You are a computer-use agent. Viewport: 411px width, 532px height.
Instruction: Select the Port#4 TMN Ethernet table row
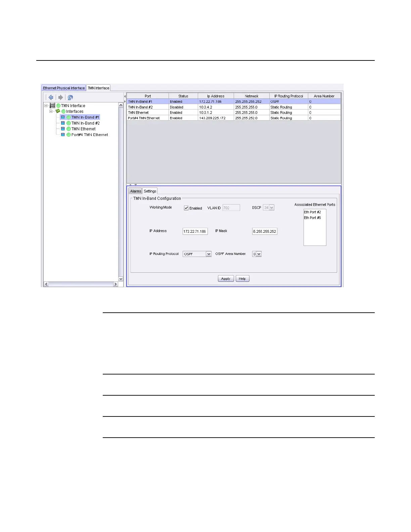click(x=234, y=118)
